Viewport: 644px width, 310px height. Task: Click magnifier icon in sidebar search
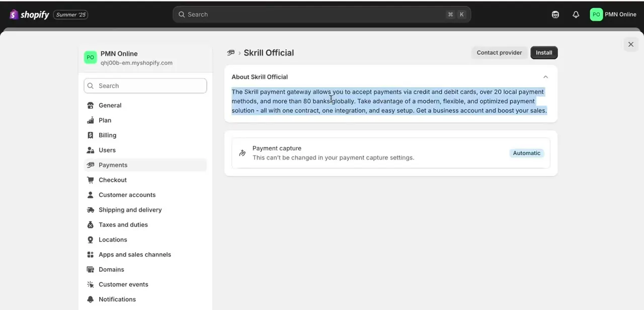point(91,86)
